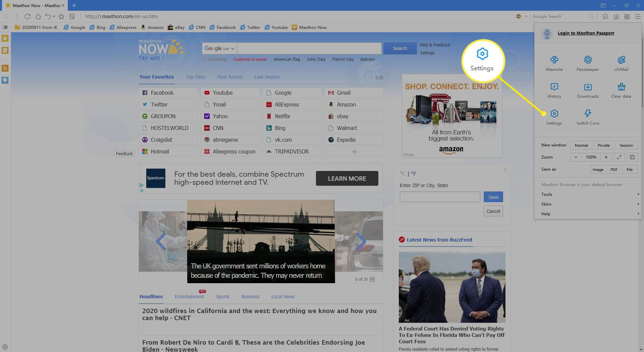Increase zoom with plus button
Viewport: 644px width, 352px height.
606,157
